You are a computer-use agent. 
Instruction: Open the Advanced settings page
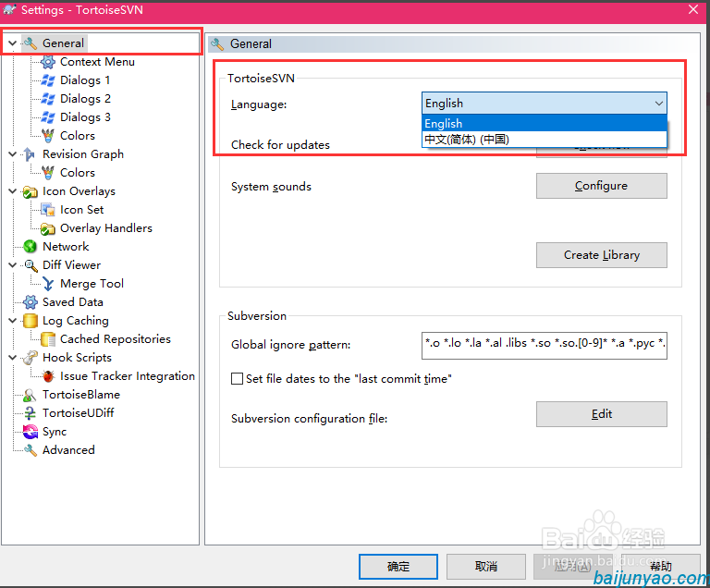point(68,450)
